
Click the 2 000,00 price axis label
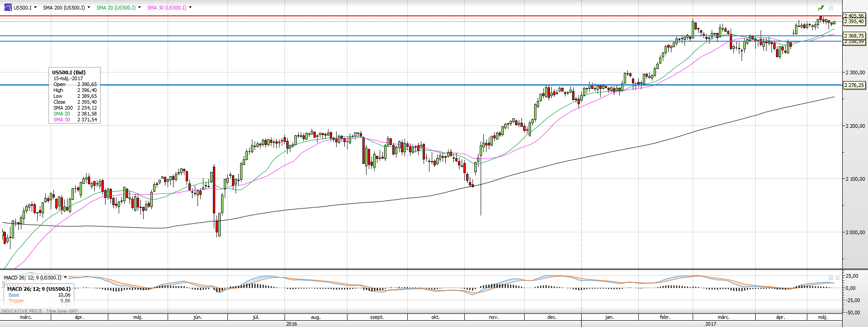point(855,232)
